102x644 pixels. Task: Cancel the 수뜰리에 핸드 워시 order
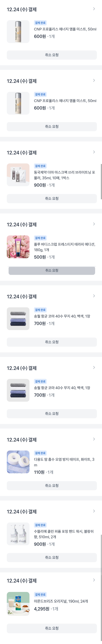click(52, 557)
